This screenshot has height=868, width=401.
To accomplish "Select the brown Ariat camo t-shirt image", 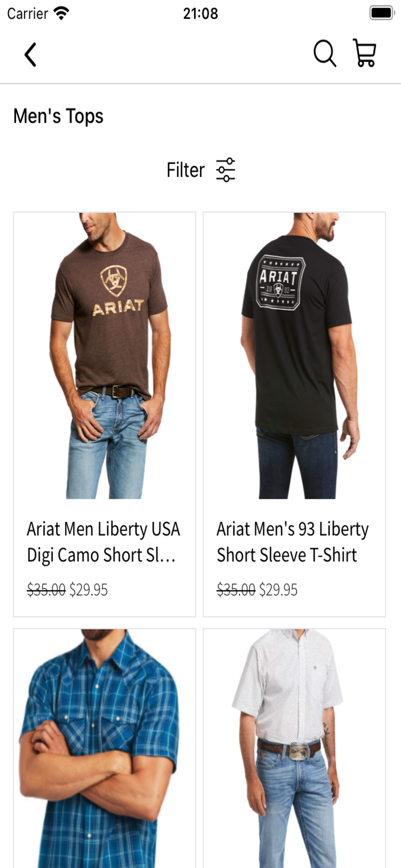I will tap(105, 356).
